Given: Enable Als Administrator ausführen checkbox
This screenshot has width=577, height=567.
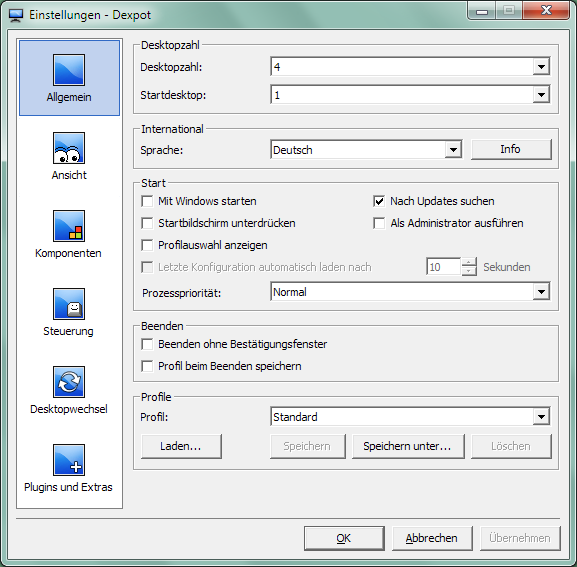Looking at the screenshot, I should point(379,223).
